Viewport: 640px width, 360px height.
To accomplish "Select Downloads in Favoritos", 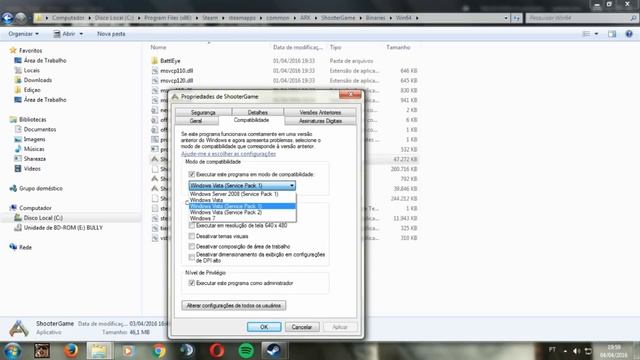I will [x=38, y=80].
